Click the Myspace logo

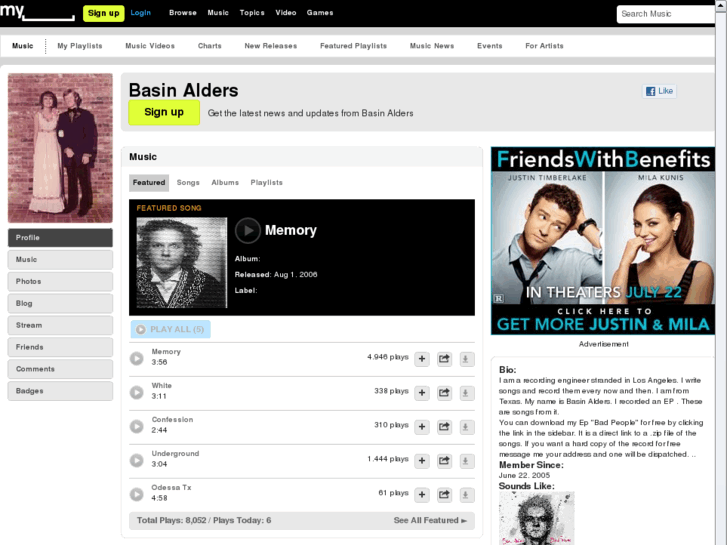pyautogui.click(x=37, y=12)
